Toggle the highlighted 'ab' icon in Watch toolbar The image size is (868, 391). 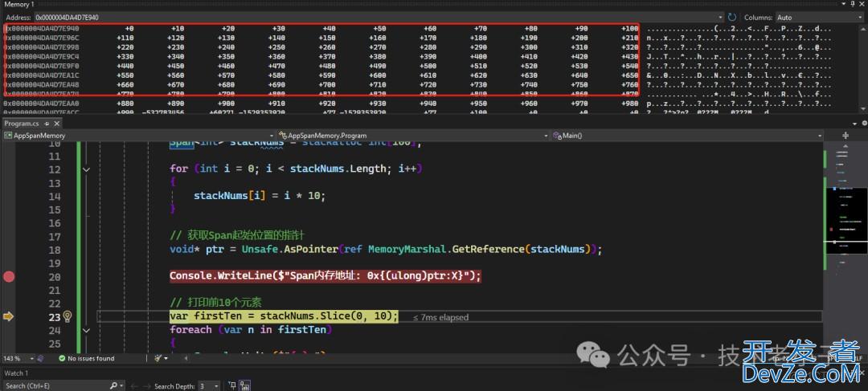244,386
